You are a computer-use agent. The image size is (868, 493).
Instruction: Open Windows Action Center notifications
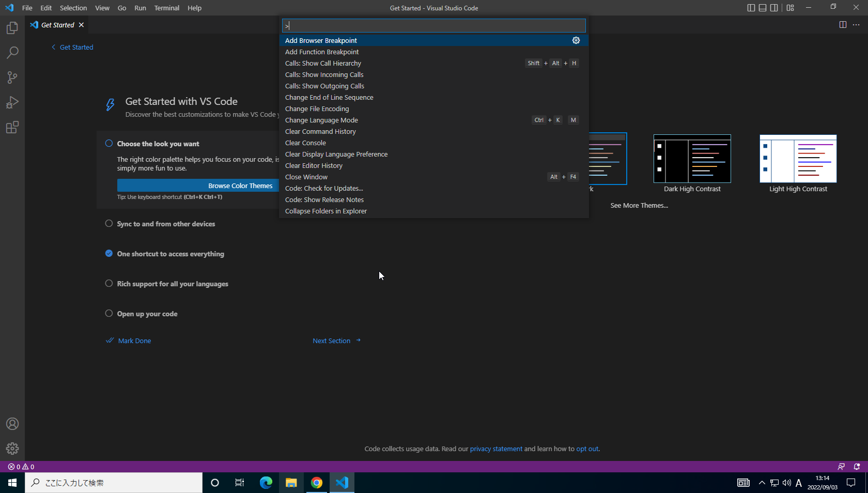coord(851,483)
